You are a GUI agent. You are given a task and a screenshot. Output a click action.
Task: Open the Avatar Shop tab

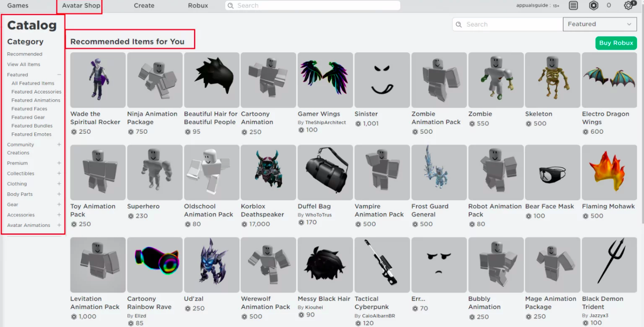[x=81, y=6]
